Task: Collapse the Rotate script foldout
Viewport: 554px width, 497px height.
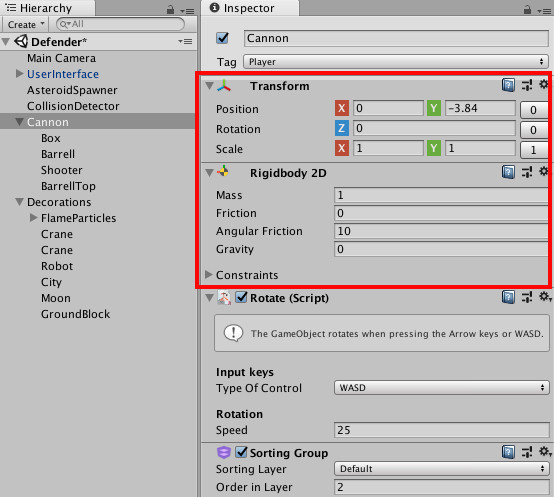Action: pyautogui.click(x=209, y=298)
